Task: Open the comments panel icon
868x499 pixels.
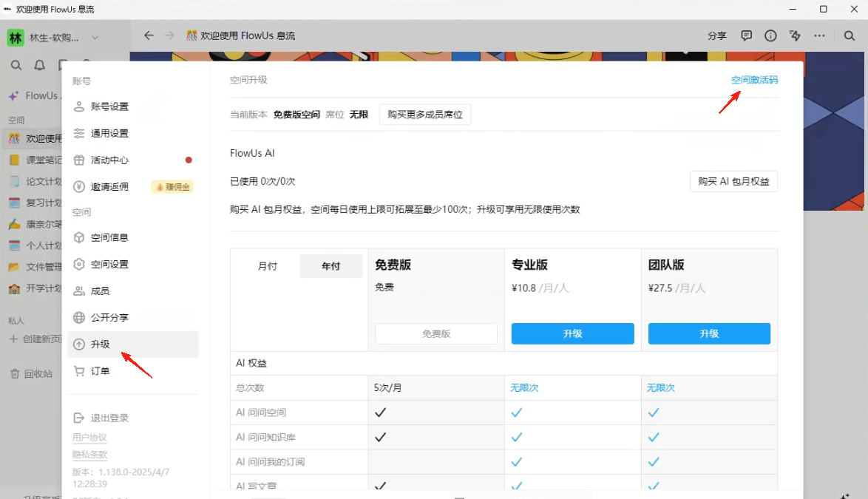Action: pyautogui.click(x=746, y=35)
